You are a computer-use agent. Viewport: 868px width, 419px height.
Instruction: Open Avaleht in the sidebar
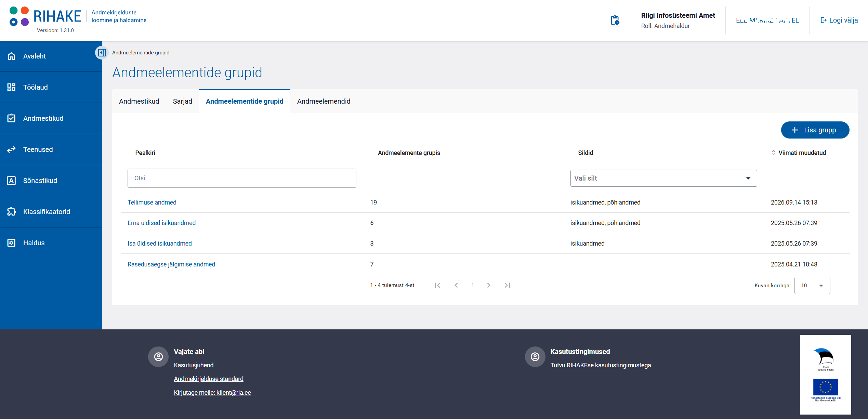click(51, 56)
